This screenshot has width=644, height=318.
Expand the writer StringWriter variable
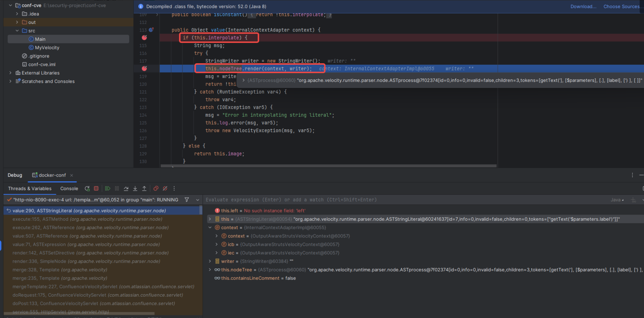[x=210, y=261]
